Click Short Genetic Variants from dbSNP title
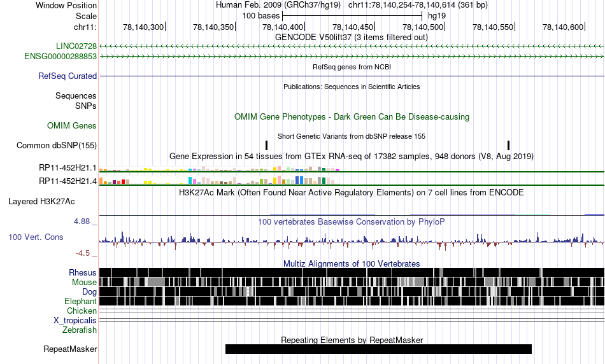 tap(352, 136)
